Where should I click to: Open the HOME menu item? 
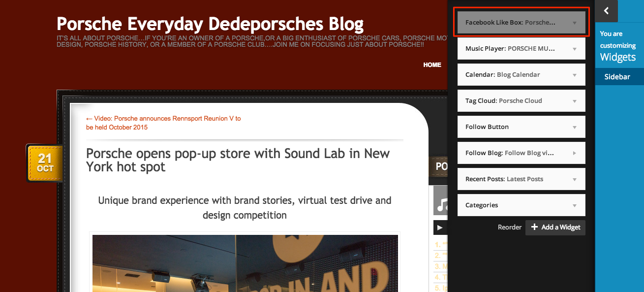[x=432, y=65]
